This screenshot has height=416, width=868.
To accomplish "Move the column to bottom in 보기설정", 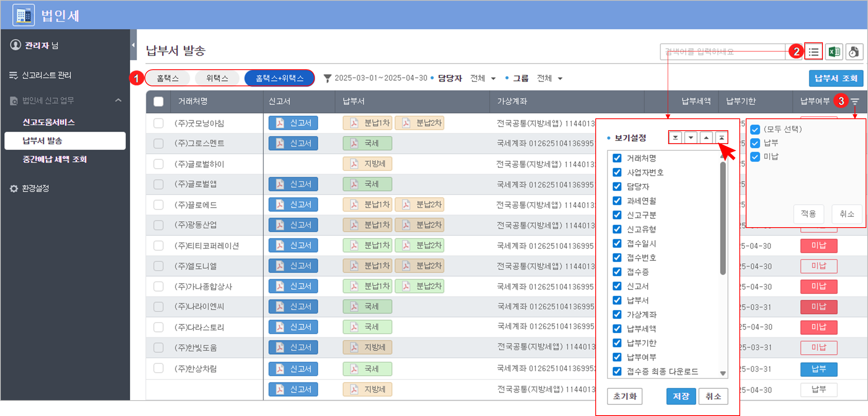I will 675,138.
